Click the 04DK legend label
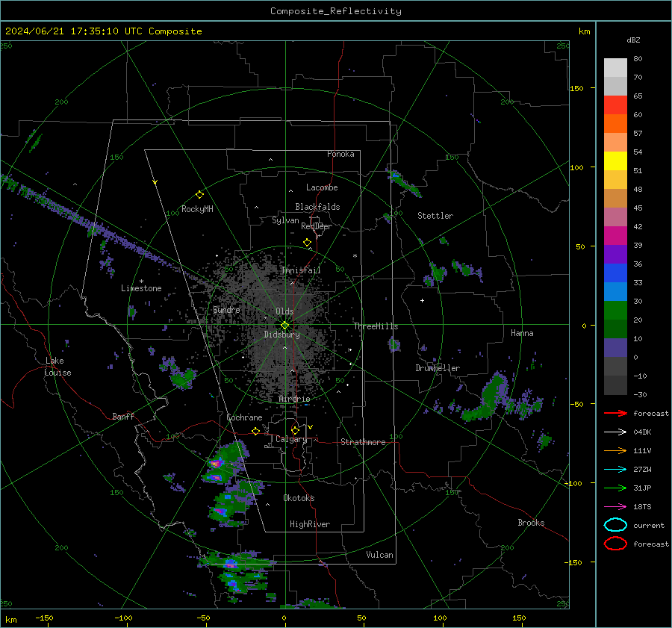This screenshot has height=628, width=672. pyautogui.click(x=642, y=432)
